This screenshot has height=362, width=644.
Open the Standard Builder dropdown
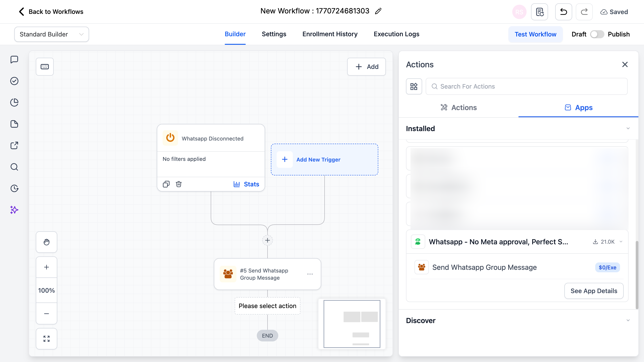coord(51,34)
